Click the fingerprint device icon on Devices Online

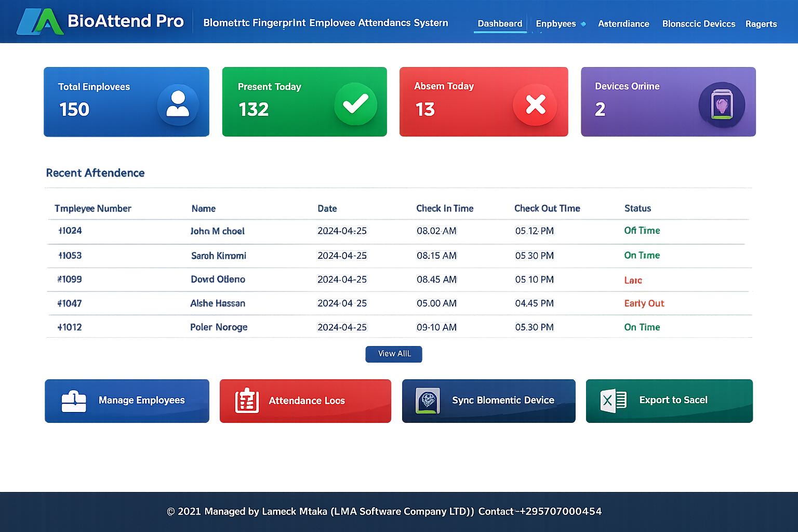(722, 105)
